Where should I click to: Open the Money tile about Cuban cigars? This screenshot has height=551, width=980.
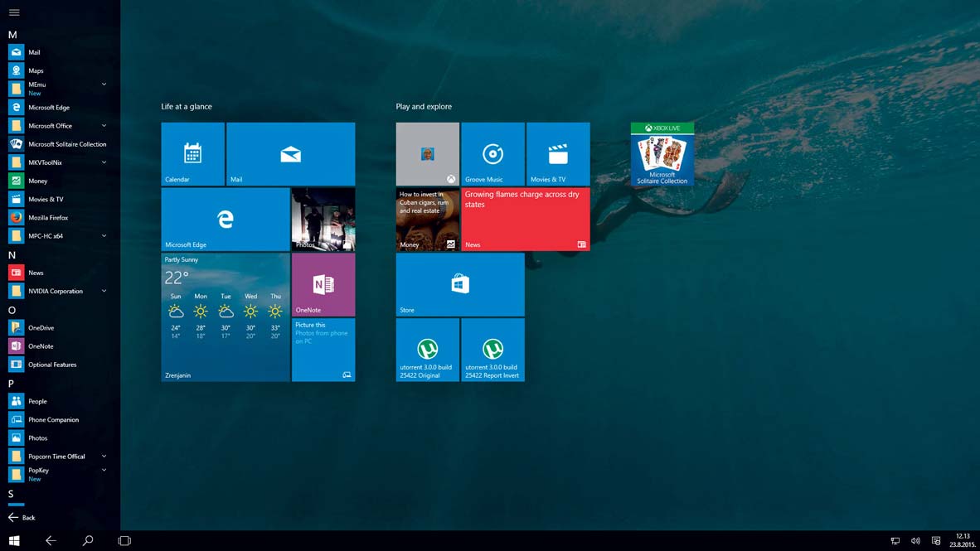[428, 220]
